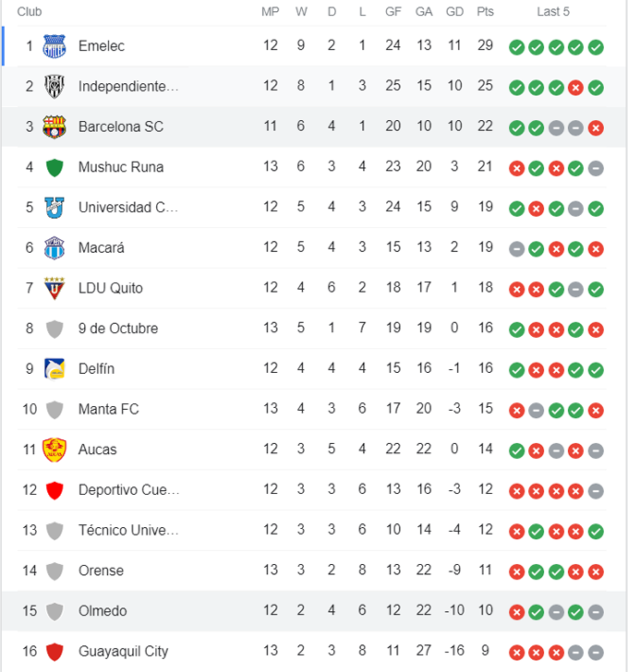Viewport: 628px width, 672px height.
Task: Click the Independiente club crest icon
Action: (54, 87)
